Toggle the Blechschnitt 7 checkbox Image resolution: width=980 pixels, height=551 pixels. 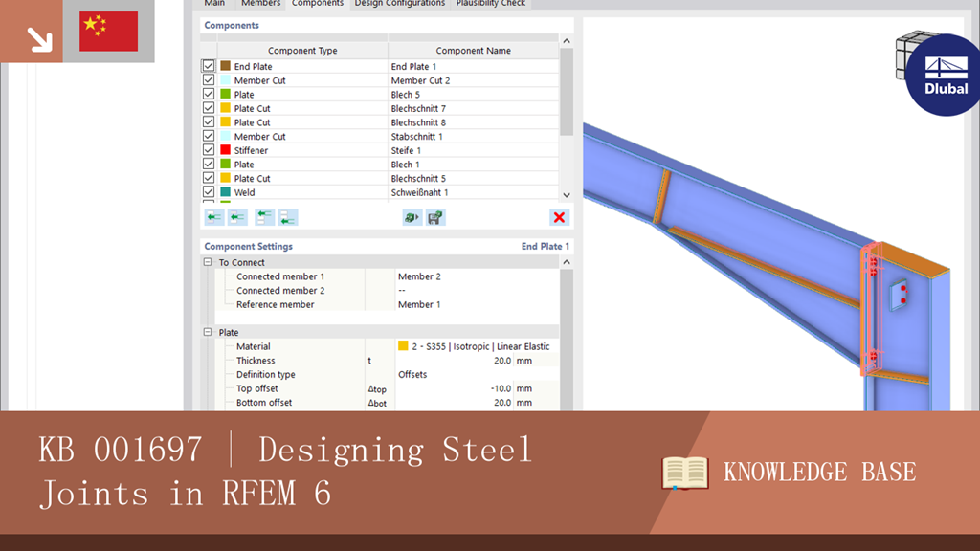coord(209,108)
